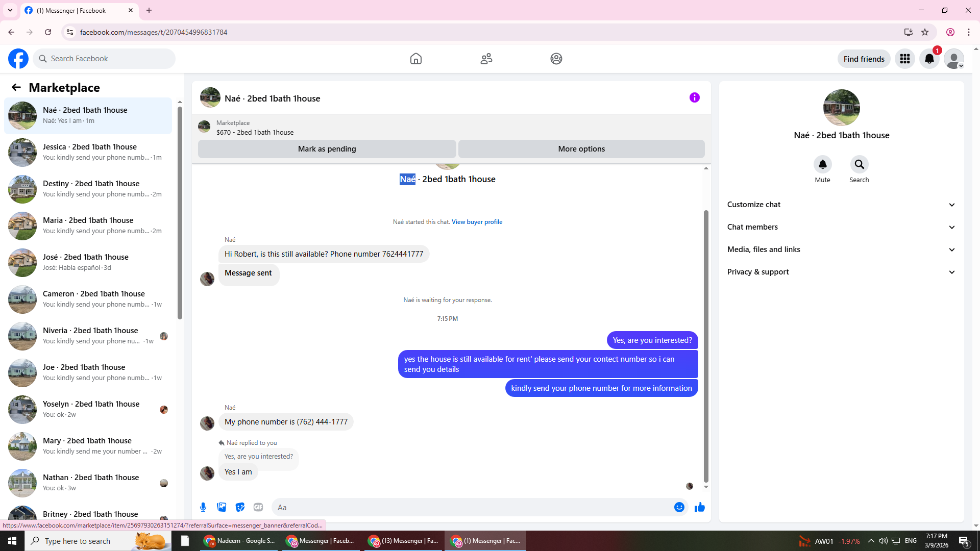Image resolution: width=980 pixels, height=551 pixels.
Task: Go to Facebook Home tab
Action: coord(415,59)
